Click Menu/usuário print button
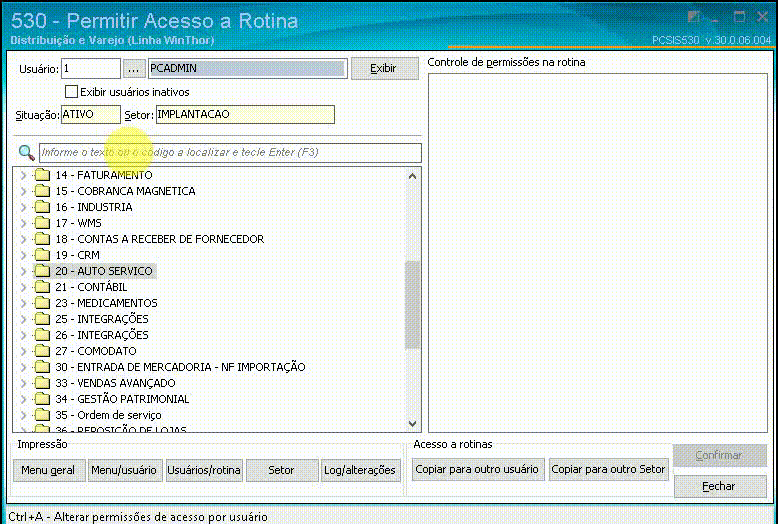Screen dimensions: 778x524 pos(124,470)
